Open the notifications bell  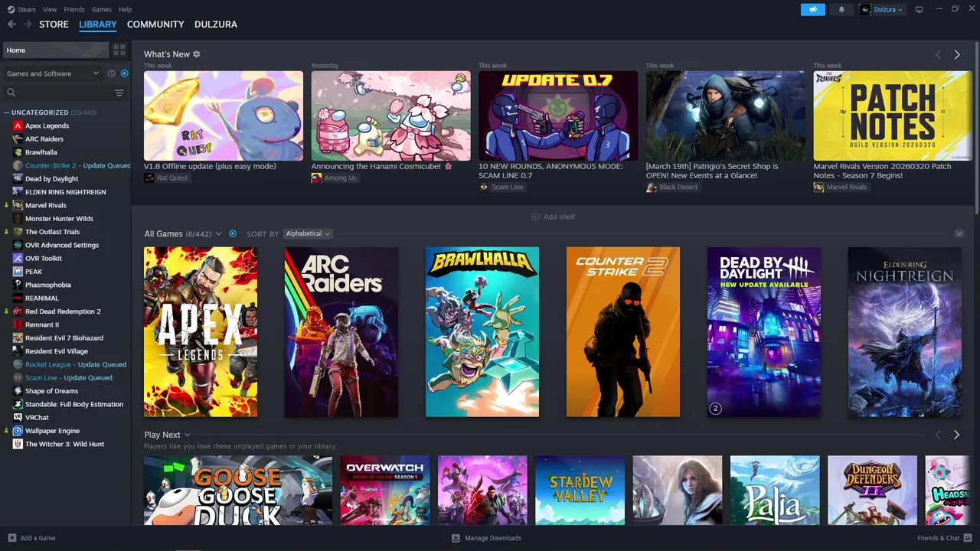click(x=841, y=9)
